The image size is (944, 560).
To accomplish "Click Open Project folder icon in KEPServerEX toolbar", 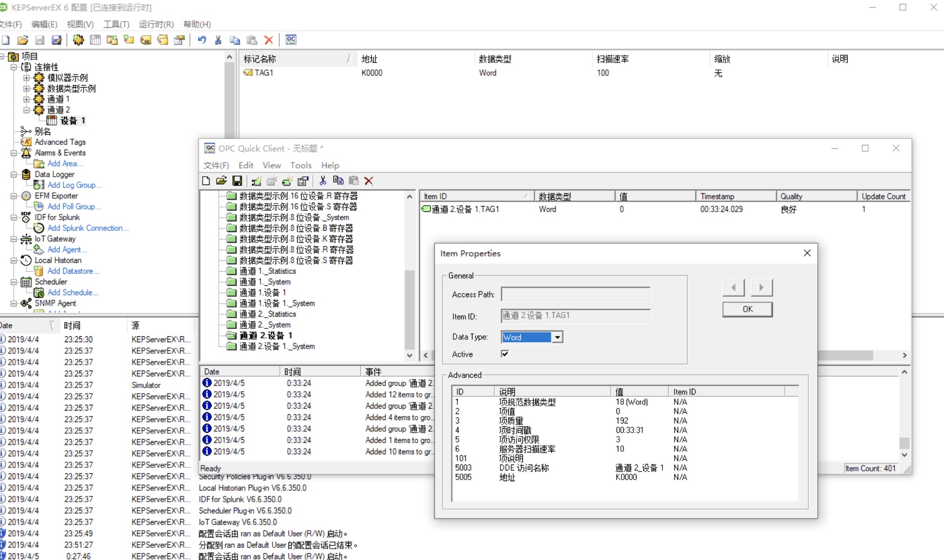I will tap(23, 40).
